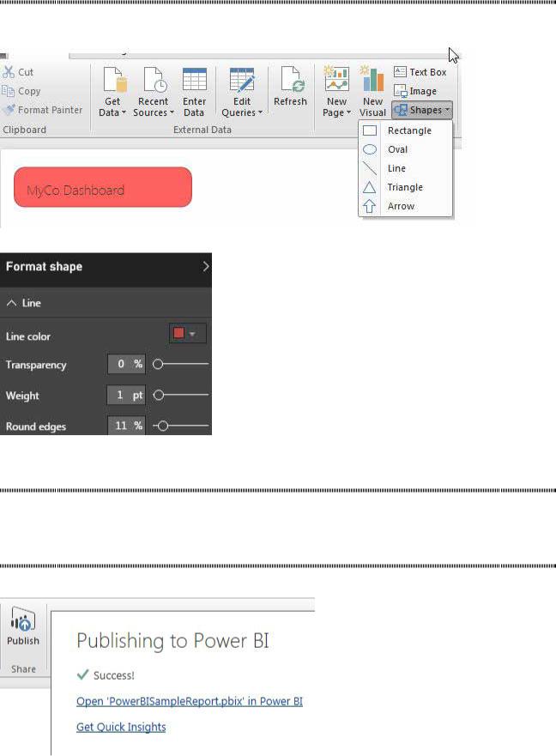Click the Weight slider handle

[158, 395]
